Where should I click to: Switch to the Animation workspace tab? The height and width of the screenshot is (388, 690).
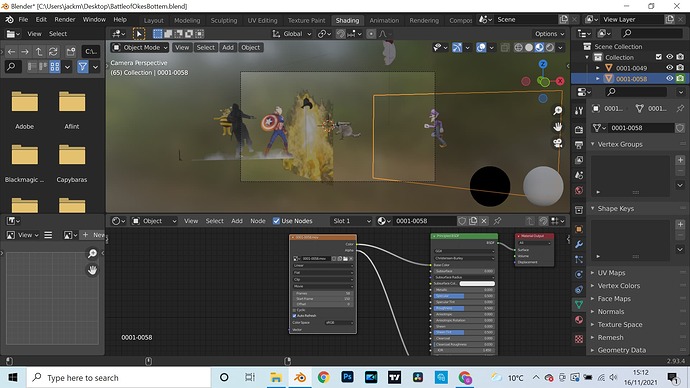point(384,20)
